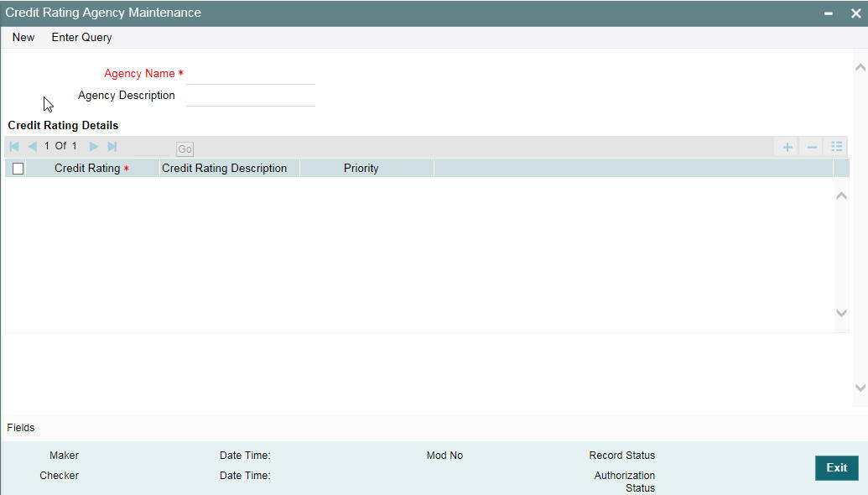Image resolution: width=868 pixels, height=495 pixels.
Task: Open the Fields section label
Action: [x=21, y=428]
